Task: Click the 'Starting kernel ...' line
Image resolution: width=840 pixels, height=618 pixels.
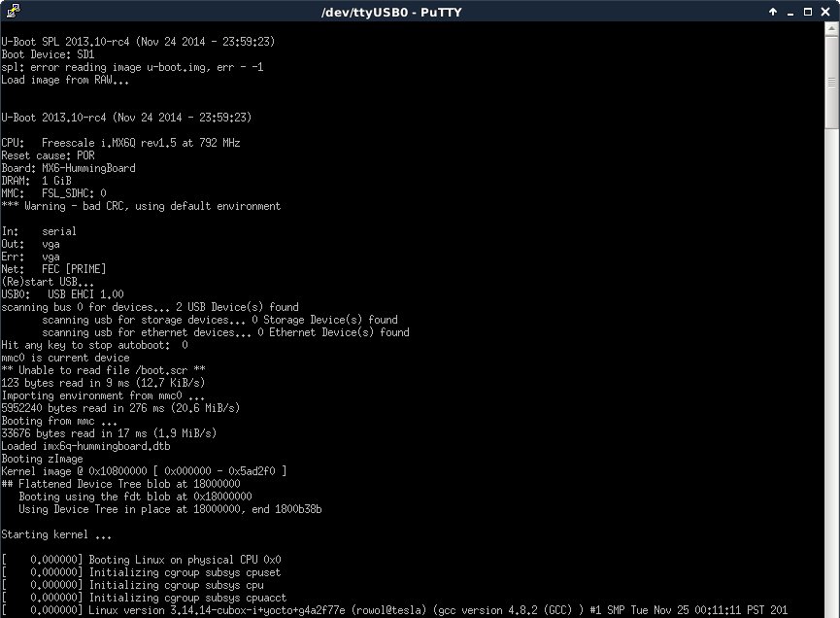Action: point(56,534)
